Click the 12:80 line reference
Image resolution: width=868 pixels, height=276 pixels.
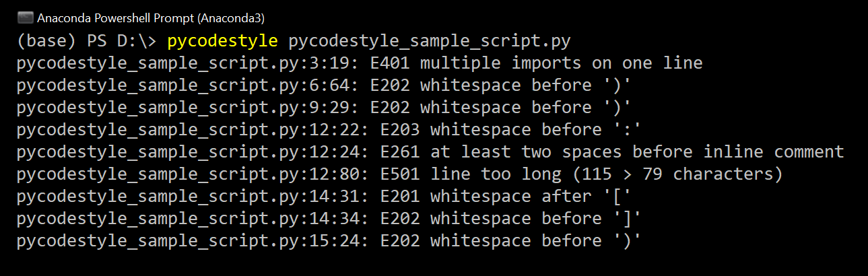[343, 174]
